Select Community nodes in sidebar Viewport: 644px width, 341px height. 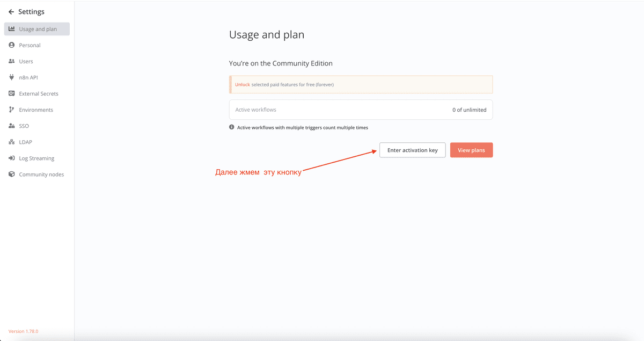coord(41,175)
